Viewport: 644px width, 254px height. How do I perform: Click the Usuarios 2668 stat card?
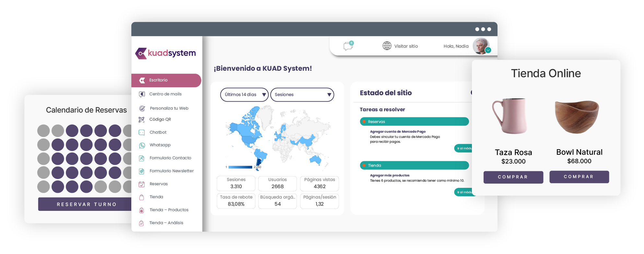click(277, 183)
